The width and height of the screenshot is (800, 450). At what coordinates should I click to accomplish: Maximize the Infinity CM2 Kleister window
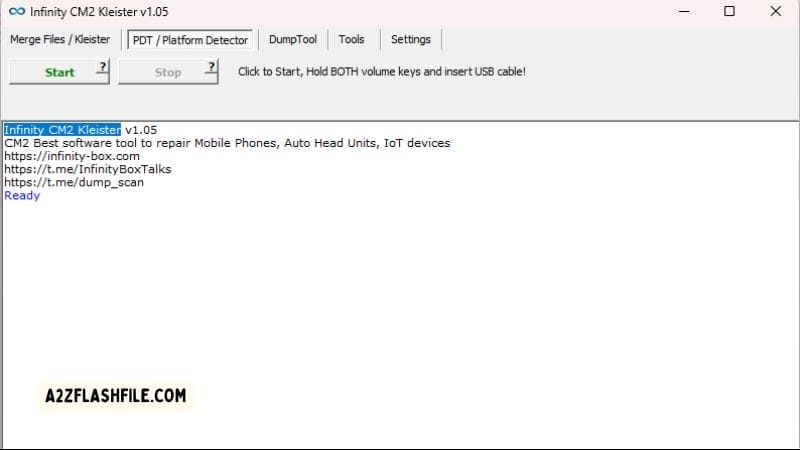730,11
